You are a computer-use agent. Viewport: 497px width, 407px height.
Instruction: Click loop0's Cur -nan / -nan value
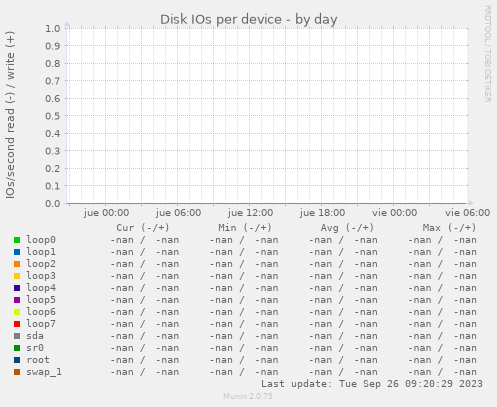pos(145,240)
